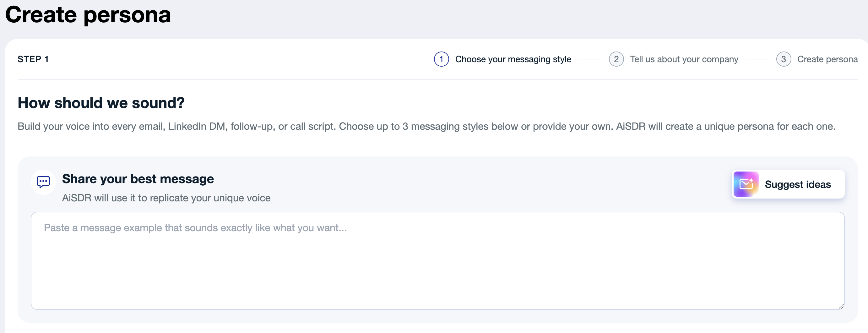Click the connector line between steps 1 and 2
The height and width of the screenshot is (333, 868).
[590, 59]
